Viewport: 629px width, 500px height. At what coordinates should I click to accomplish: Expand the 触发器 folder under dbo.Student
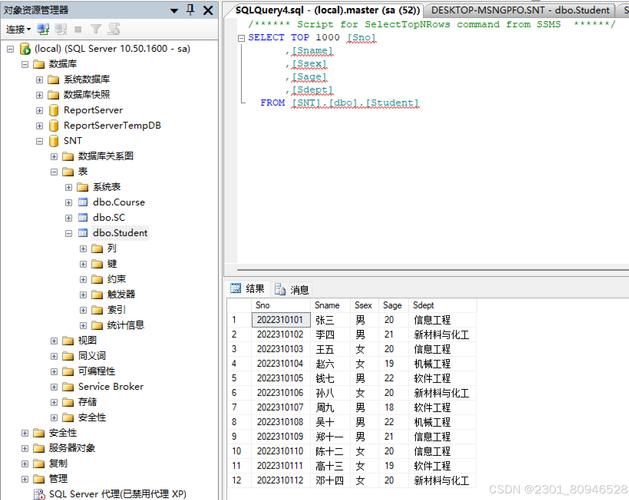pos(84,295)
